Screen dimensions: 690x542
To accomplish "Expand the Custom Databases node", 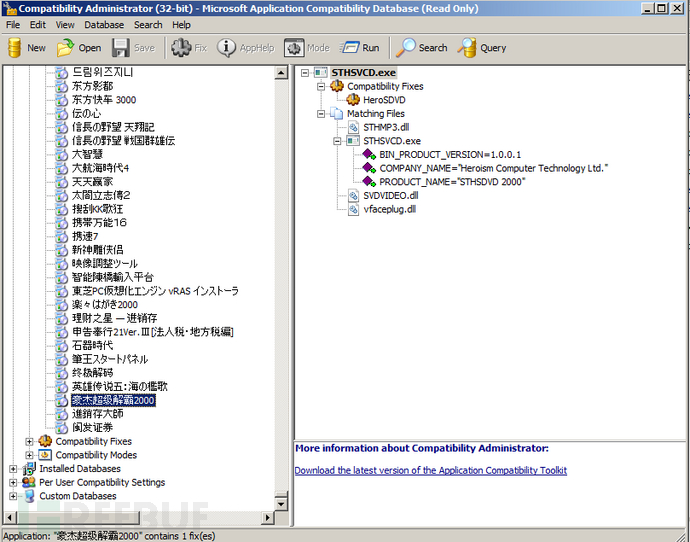I will click(x=13, y=496).
